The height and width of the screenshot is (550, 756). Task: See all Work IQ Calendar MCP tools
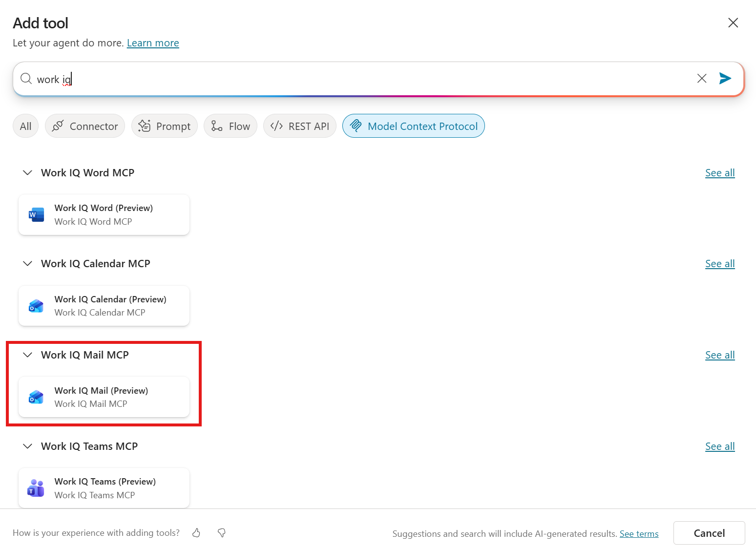click(x=720, y=264)
